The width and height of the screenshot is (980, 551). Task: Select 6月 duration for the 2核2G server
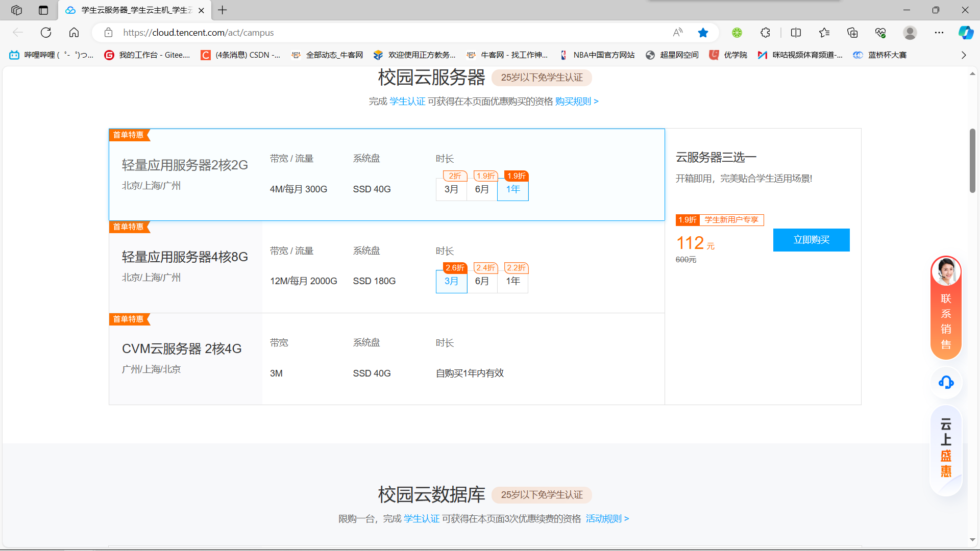coord(482,189)
